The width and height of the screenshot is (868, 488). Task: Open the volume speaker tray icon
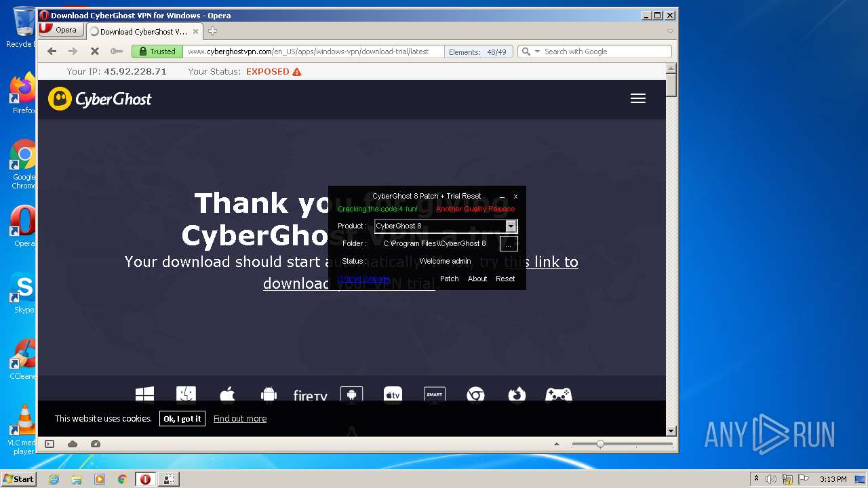pyautogui.click(x=771, y=479)
